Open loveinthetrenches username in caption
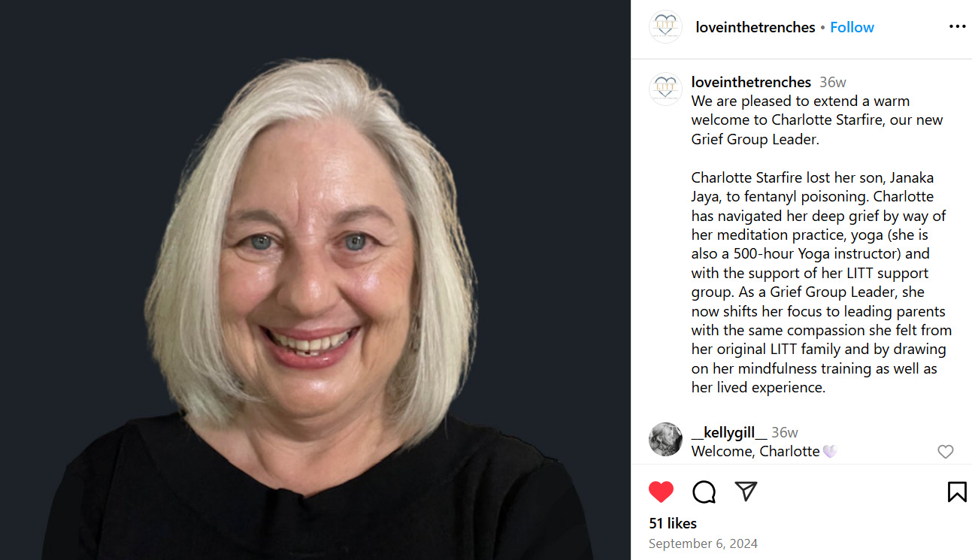Viewport: 972px width, 560px height. (751, 82)
